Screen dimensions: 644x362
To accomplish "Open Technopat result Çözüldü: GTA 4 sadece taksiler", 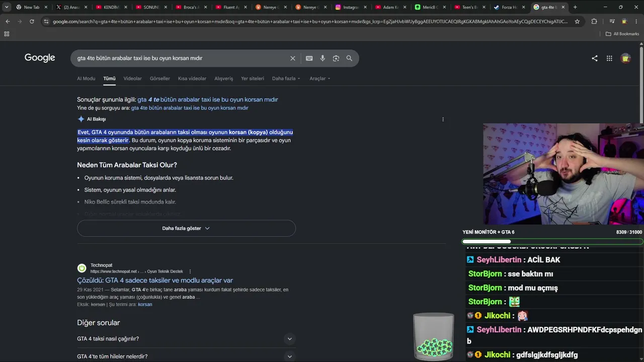I will point(155,281).
